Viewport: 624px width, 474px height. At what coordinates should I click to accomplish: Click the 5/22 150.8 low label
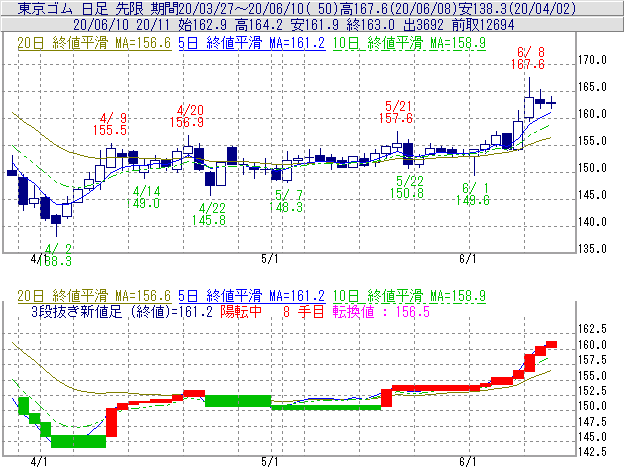click(x=407, y=187)
